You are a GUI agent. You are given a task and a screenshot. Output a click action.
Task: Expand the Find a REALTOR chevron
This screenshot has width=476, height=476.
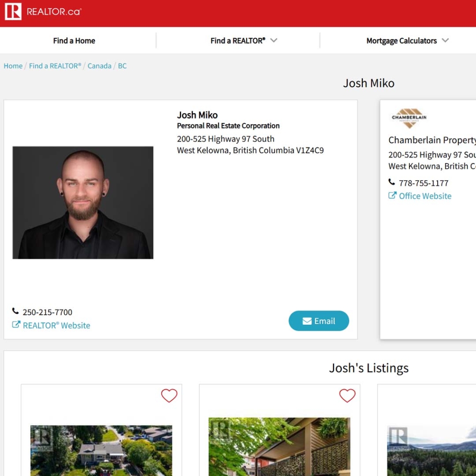point(274,40)
